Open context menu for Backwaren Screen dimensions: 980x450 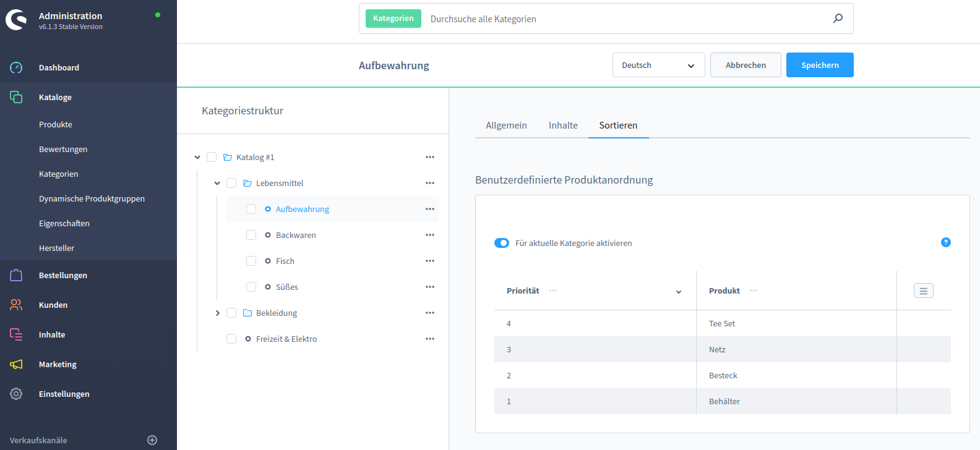point(430,235)
